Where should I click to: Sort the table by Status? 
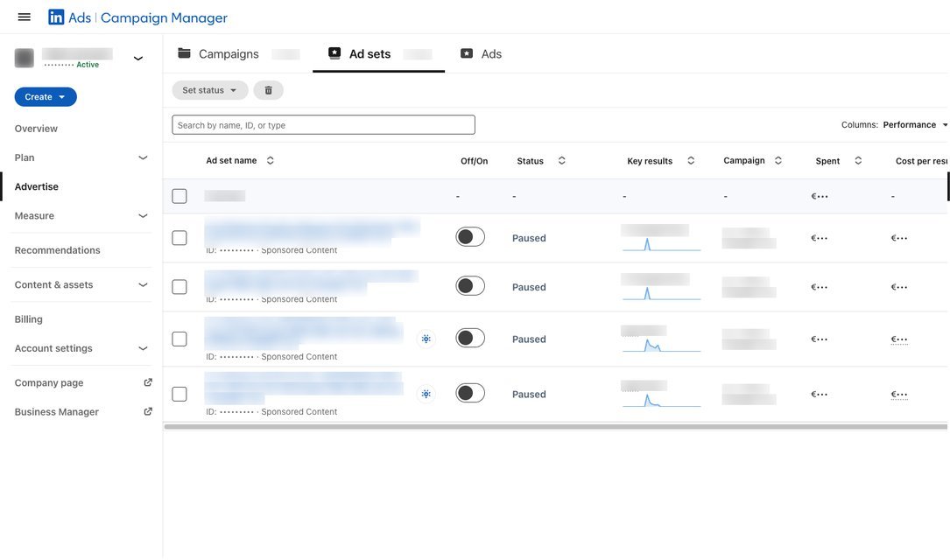point(561,160)
